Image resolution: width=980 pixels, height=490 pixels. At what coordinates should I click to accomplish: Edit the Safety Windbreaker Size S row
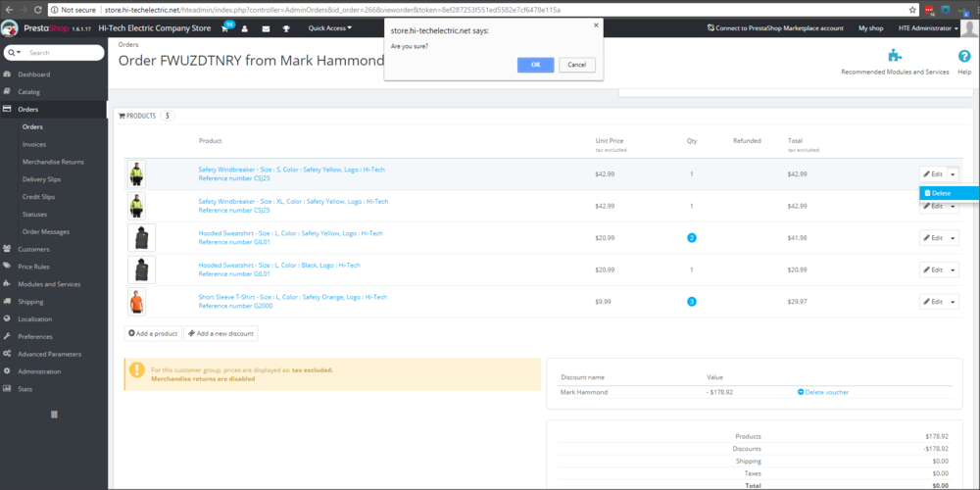pyautogui.click(x=933, y=174)
